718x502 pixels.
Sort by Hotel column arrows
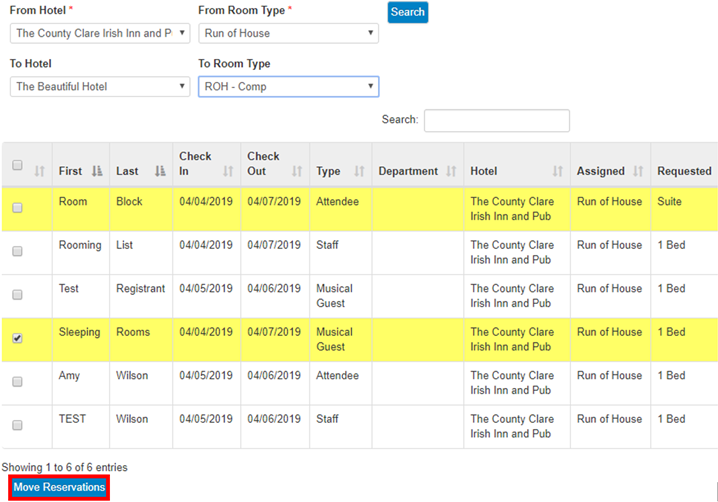[x=557, y=172]
